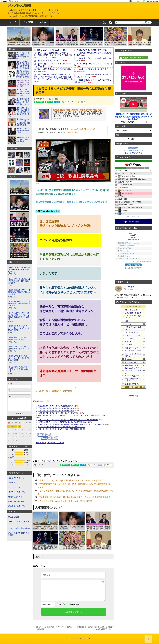This screenshot has height=644, width=159.
Task: Click the bottom 拍手 clap button
Action: point(107,465)
